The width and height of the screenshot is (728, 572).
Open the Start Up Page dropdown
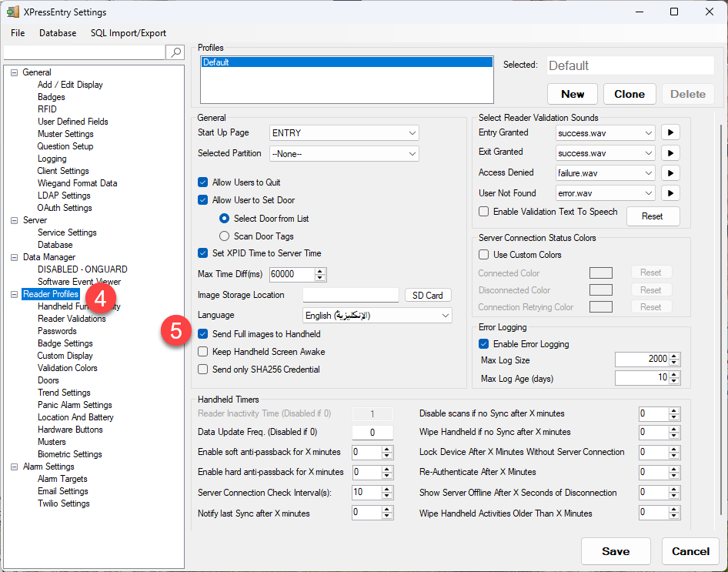[x=344, y=132]
